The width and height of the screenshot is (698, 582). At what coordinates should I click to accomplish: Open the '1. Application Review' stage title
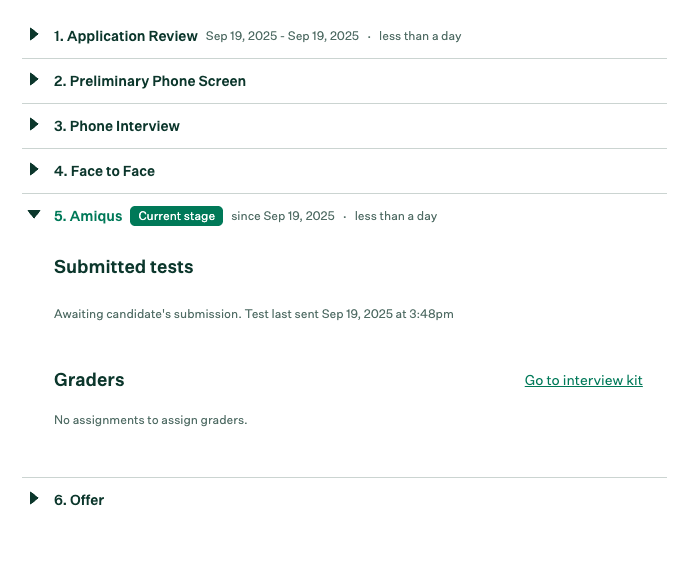[x=126, y=36]
